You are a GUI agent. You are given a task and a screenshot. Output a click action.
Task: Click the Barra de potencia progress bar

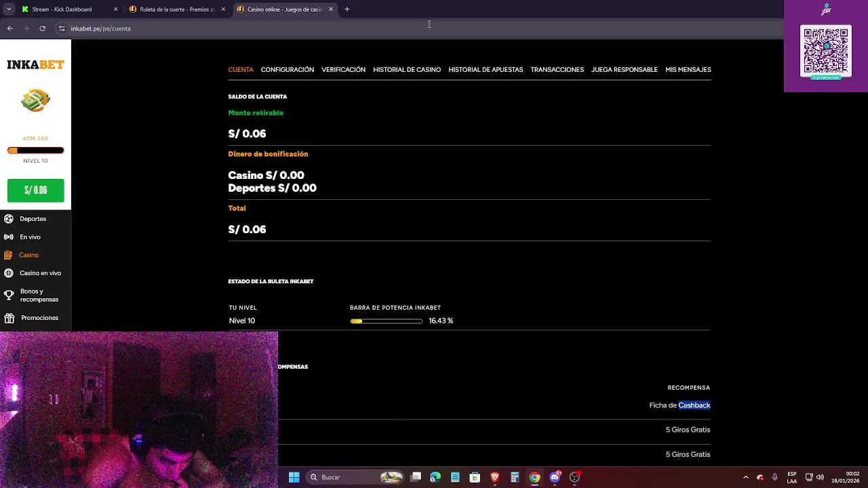[x=387, y=321]
